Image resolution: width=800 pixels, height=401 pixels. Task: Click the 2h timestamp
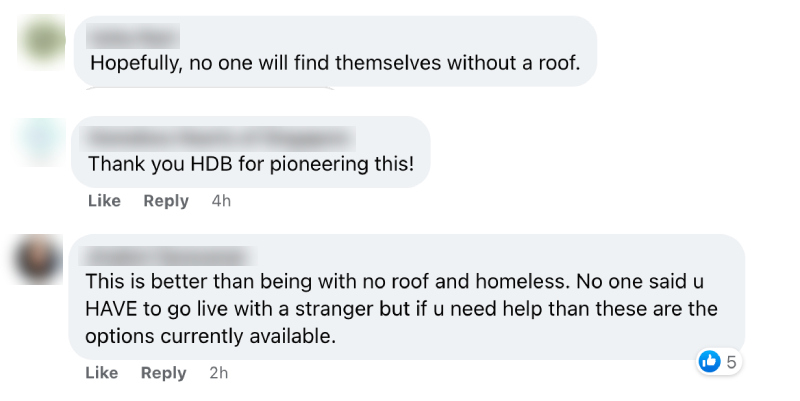click(x=218, y=373)
